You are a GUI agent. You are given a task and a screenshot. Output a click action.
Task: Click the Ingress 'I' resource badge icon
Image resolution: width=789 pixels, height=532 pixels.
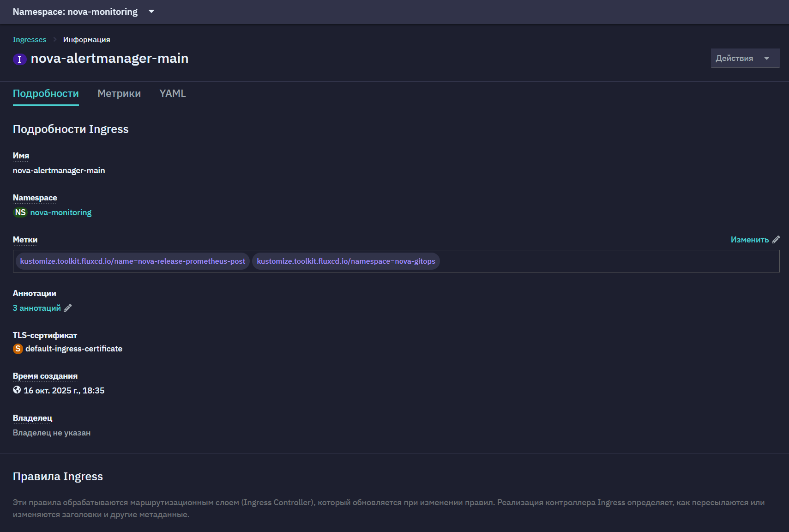(19, 59)
